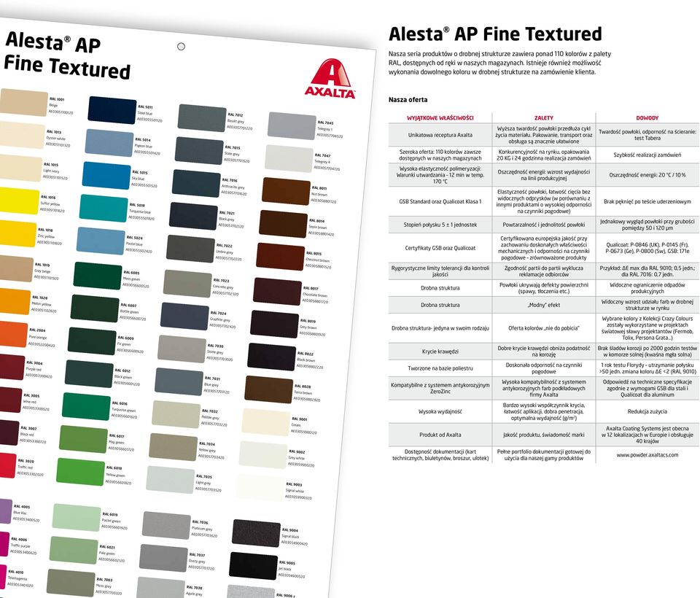
Task: Click the 'GSB Standard oraz Qualicoat Klasa 1' cell
Action: [x=440, y=201]
